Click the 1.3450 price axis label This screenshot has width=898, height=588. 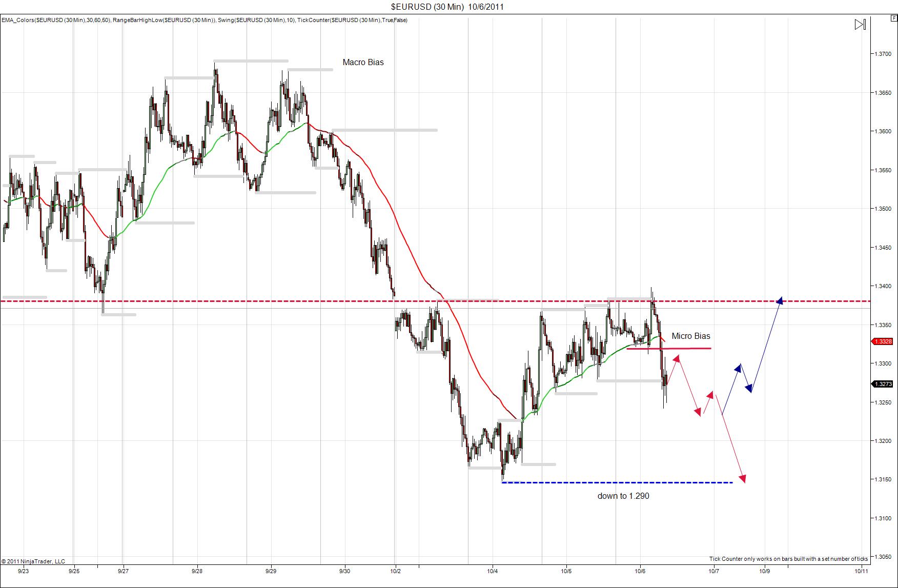tap(882, 248)
